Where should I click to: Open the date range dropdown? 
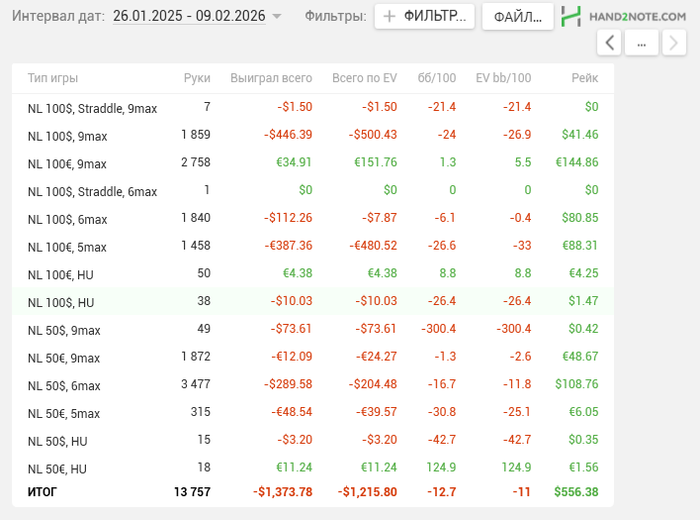pyautogui.click(x=197, y=16)
